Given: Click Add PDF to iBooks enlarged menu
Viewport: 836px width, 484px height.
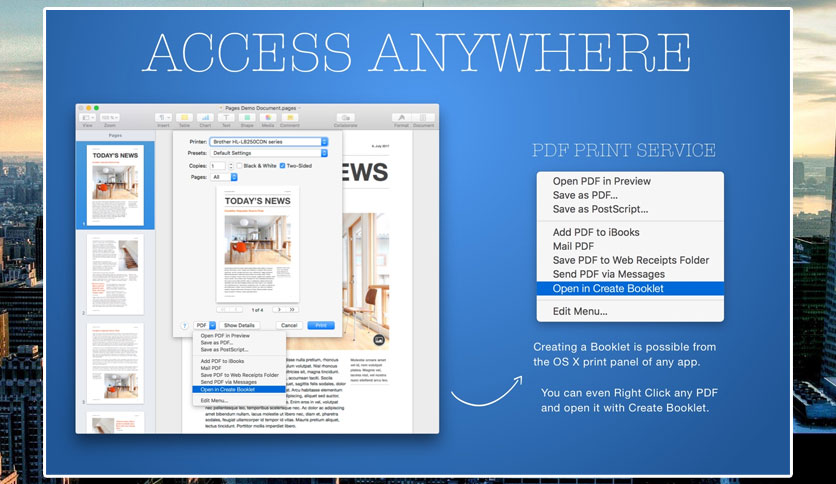Looking at the screenshot, I should 630,232.
